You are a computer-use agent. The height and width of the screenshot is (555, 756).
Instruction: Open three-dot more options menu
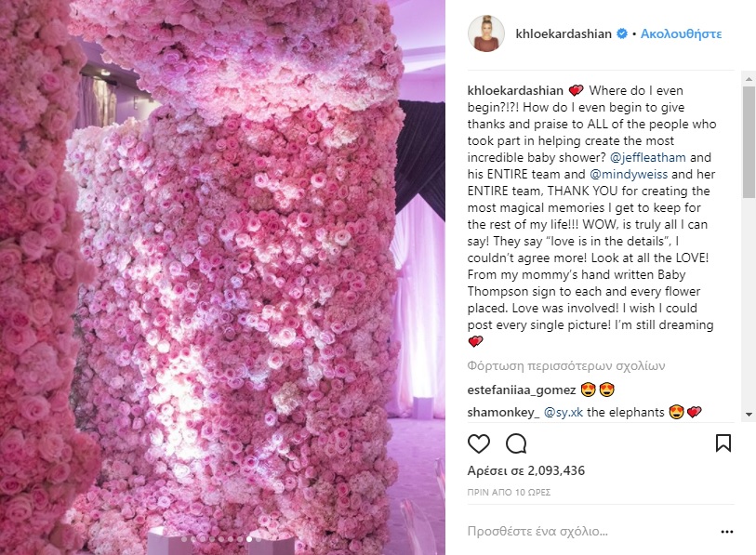click(726, 532)
